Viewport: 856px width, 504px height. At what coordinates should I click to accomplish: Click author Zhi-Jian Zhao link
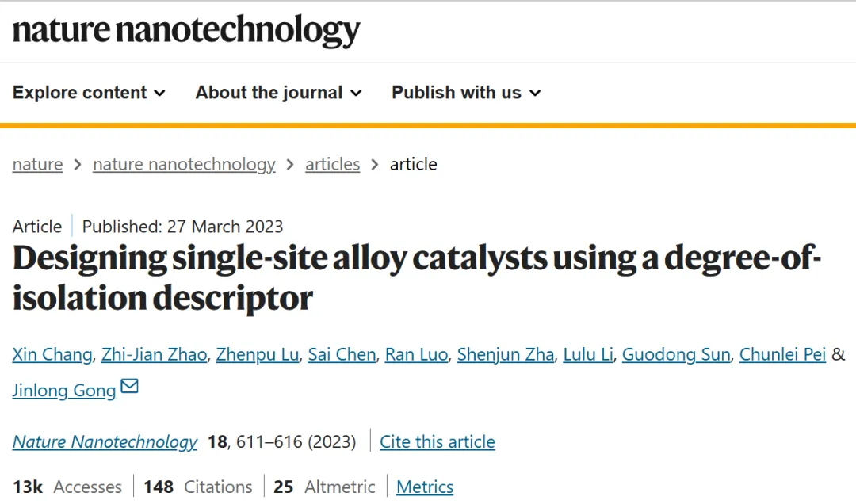pyautogui.click(x=155, y=354)
